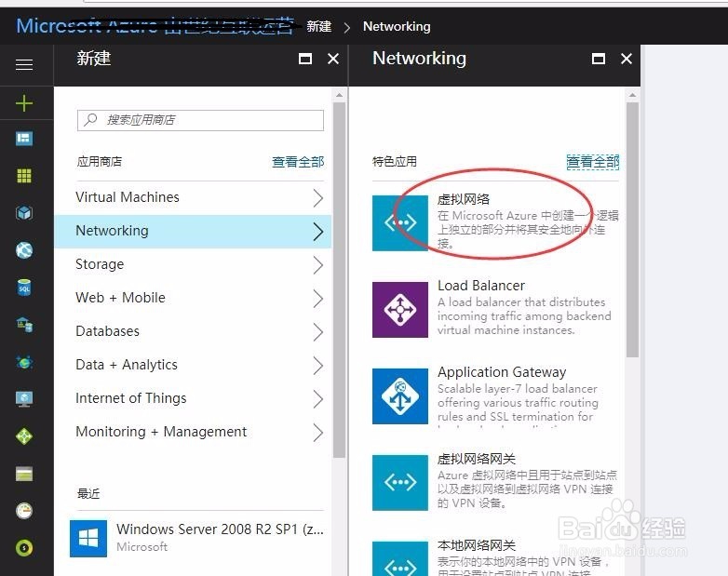The image size is (728, 576).
Task: Click the search magnifier icon
Action: 90,120
